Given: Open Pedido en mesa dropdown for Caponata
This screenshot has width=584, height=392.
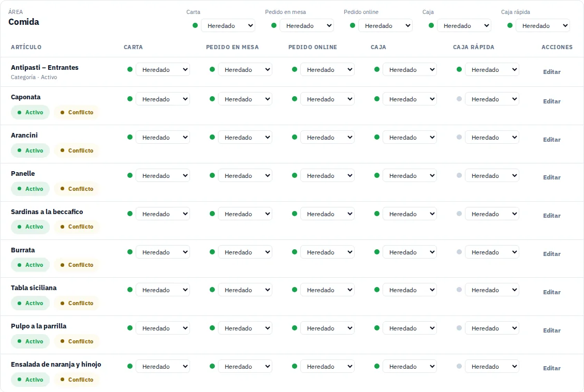Looking at the screenshot, I should coord(245,99).
